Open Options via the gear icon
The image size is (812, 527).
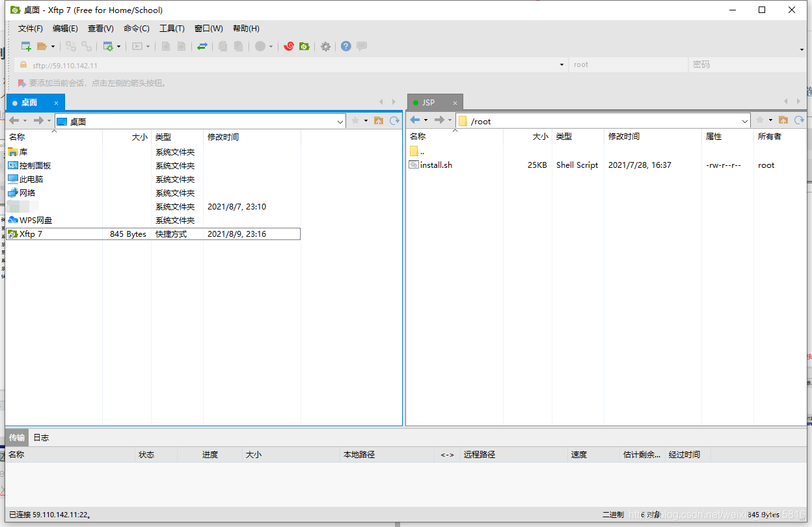pos(325,46)
